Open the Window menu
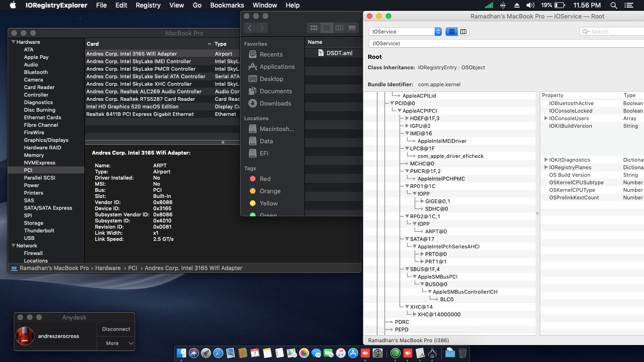 [265, 5]
